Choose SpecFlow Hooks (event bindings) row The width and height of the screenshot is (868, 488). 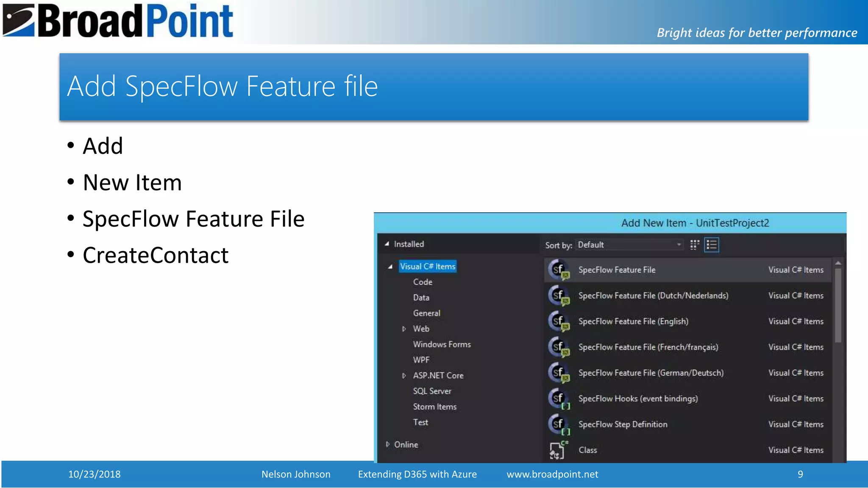pyautogui.click(x=688, y=399)
